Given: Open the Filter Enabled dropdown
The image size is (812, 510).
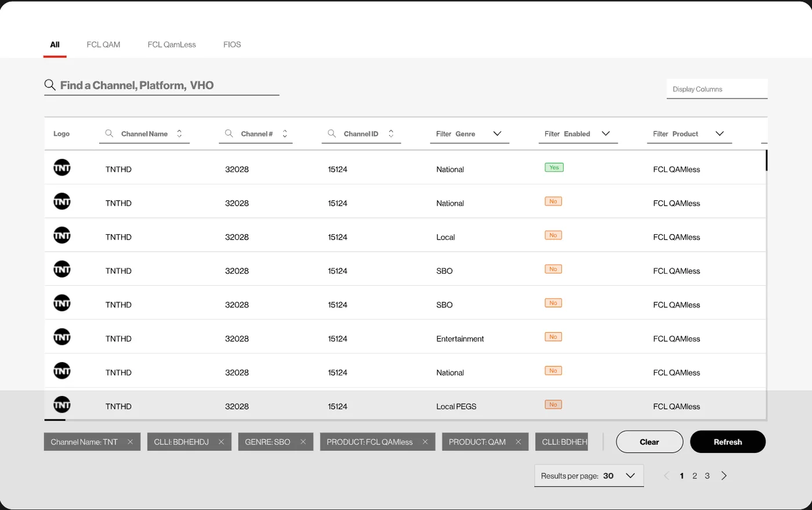Looking at the screenshot, I should coord(578,134).
